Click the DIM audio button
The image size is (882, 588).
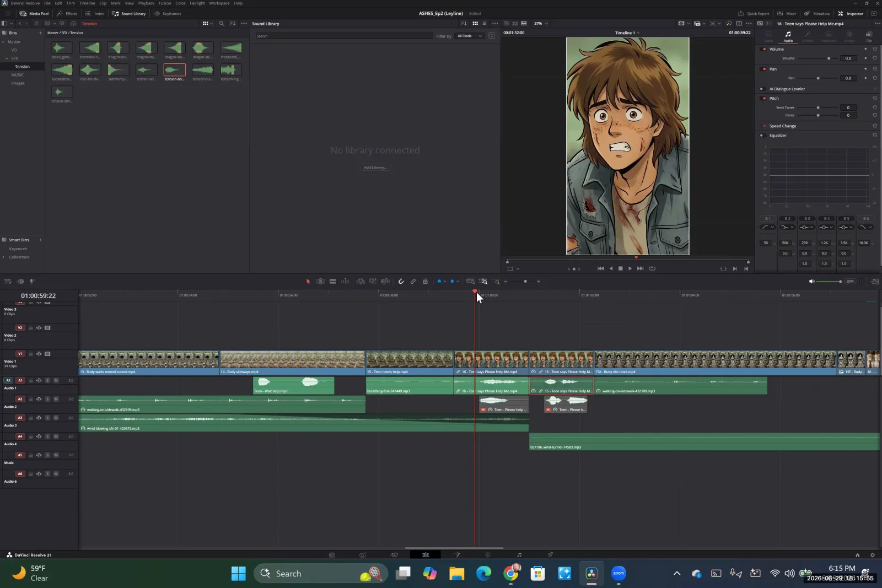tap(850, 282)
